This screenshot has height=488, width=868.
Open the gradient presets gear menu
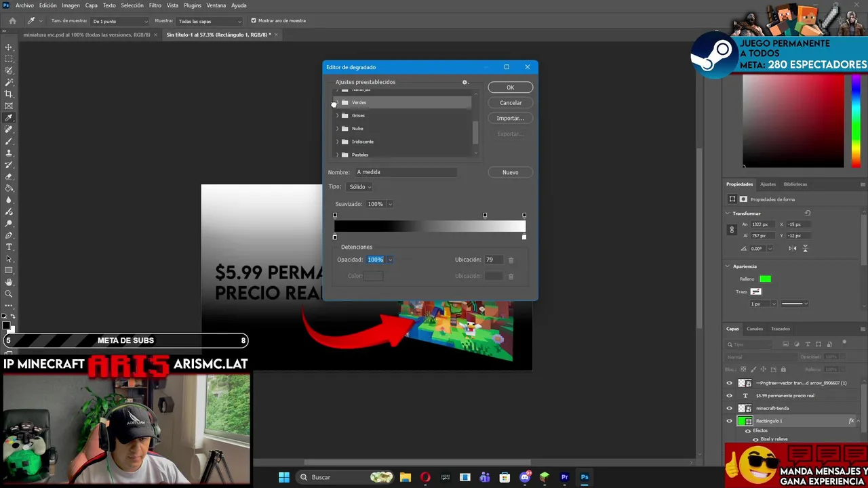click(465, 82)
